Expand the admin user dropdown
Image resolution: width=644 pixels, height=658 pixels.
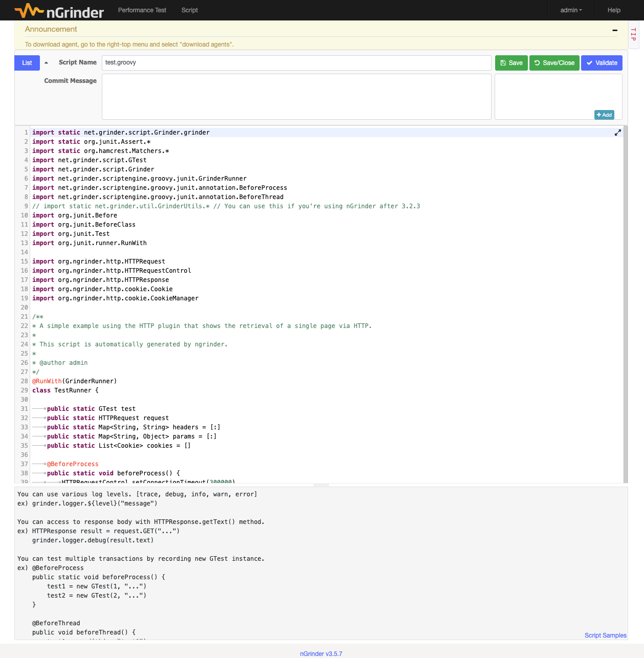pos(571,10)
